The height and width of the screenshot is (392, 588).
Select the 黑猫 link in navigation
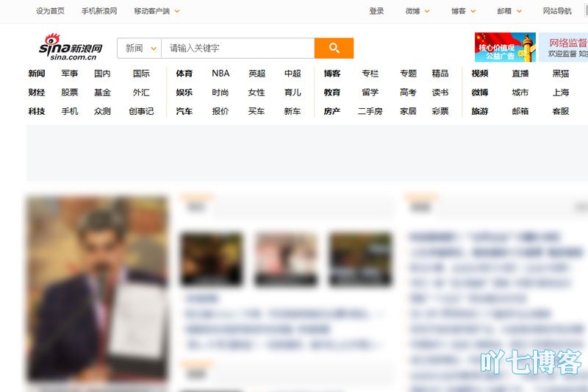coord(561,74)
